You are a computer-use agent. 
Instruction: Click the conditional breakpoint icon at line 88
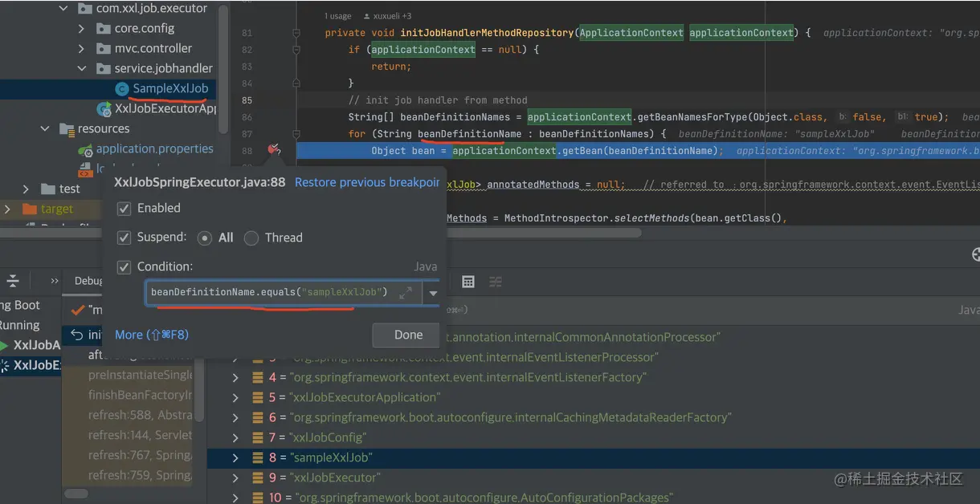[x=274, y=150]
